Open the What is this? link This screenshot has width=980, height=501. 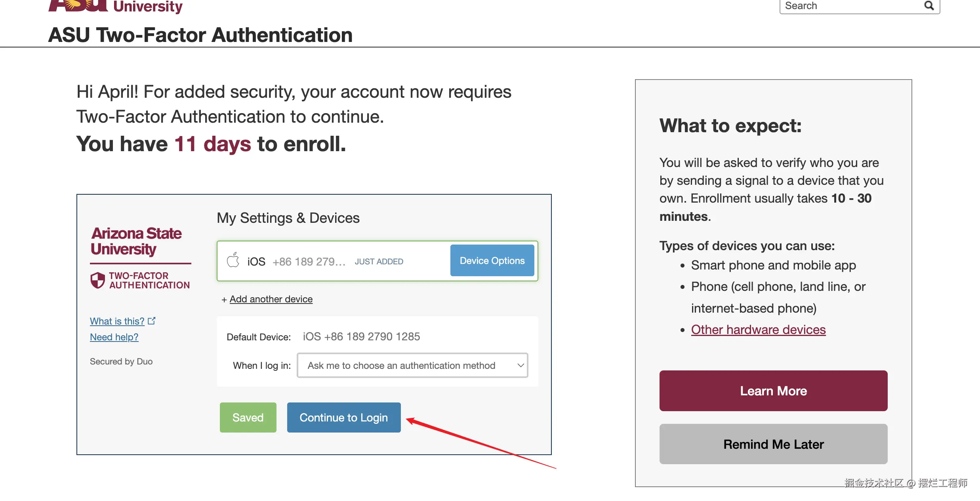coord(117,321)
